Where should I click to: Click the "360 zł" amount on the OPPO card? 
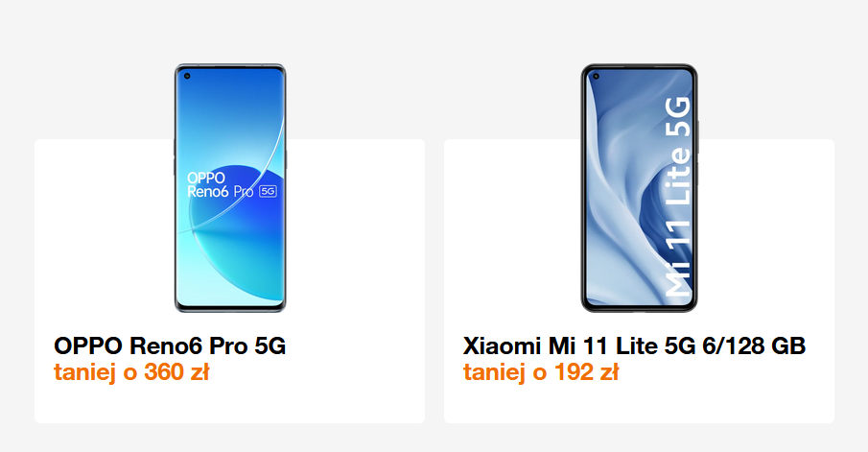(x=176, y=372)
